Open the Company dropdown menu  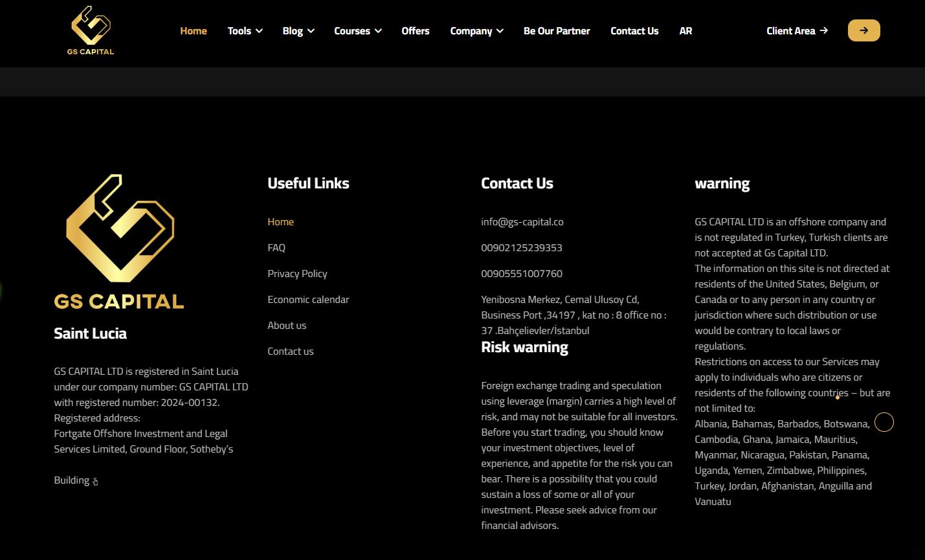tap(476, 30)
